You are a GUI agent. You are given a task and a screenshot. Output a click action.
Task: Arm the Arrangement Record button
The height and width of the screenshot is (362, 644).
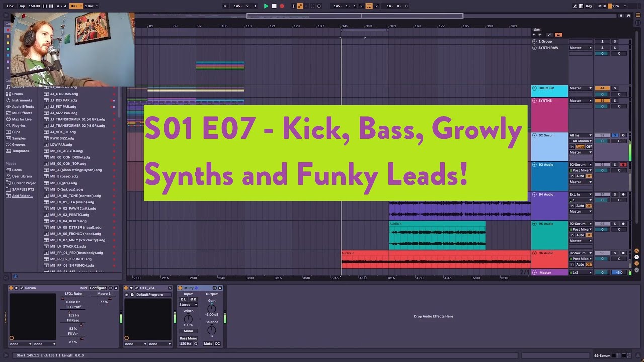tap(282, 6)
